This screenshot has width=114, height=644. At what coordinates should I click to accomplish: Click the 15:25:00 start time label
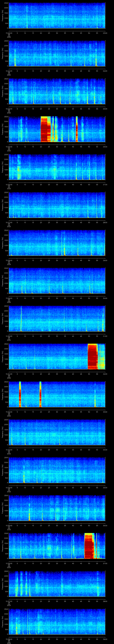click(9, 147)
